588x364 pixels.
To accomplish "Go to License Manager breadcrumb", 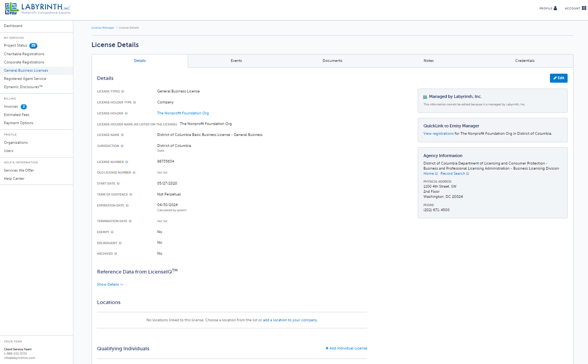I will (x=103, y=28).
